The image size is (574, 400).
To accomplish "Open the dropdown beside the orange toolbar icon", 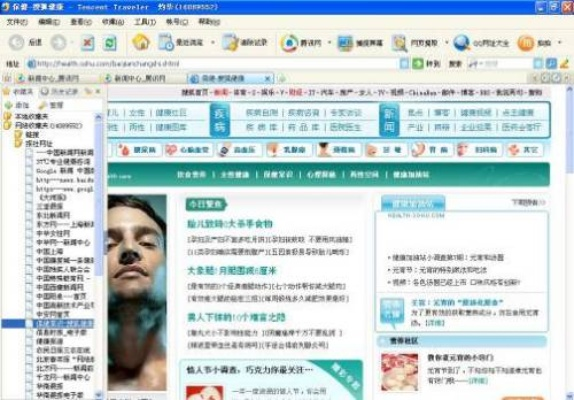I will pos(559,43).
